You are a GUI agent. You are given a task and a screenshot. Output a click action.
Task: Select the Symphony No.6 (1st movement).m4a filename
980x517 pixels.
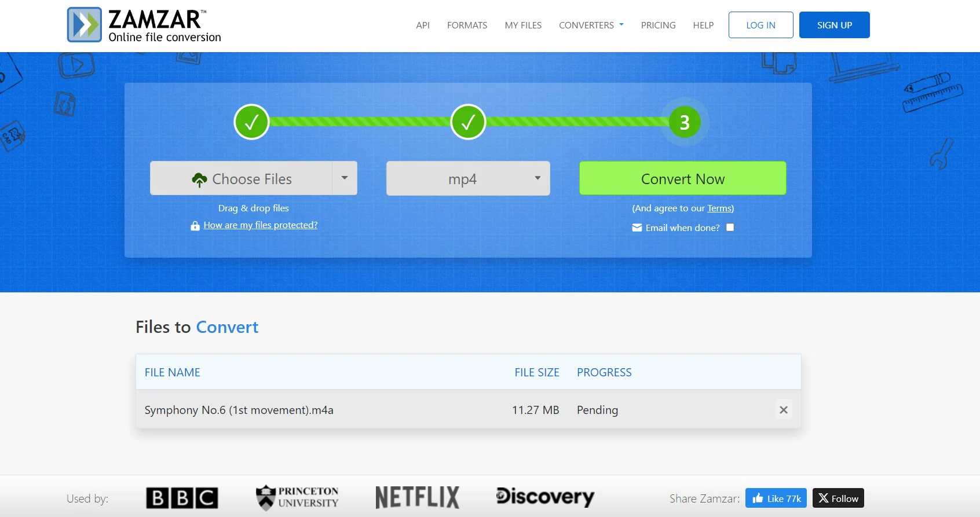(x=239, y=410)
